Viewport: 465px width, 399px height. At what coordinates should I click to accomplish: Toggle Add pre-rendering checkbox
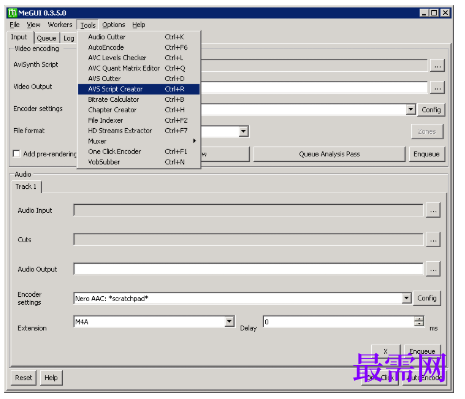pos(16,154)
